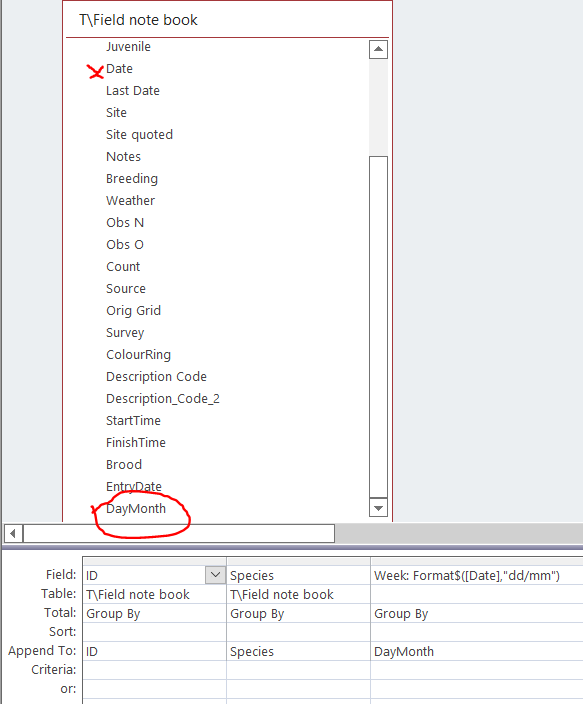Click the vertical scrollbar thumb in field list

click(x=378, y=326)
